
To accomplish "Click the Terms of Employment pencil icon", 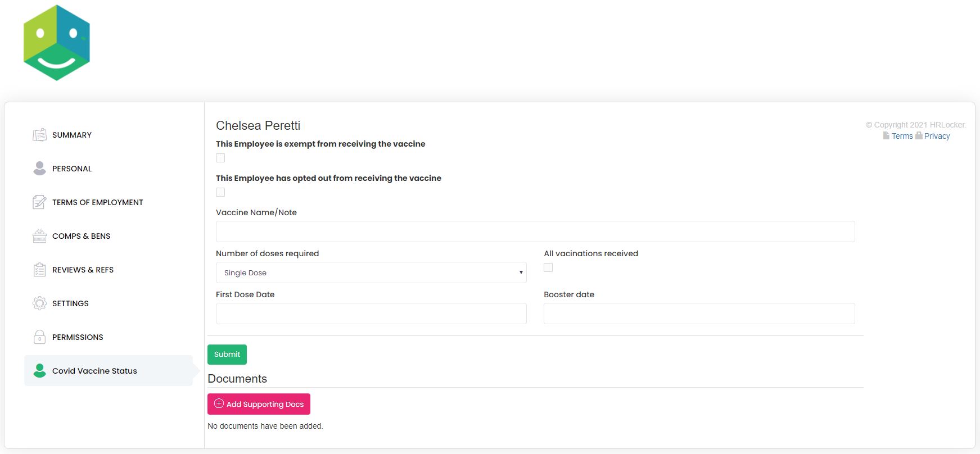I will point(39,202).
